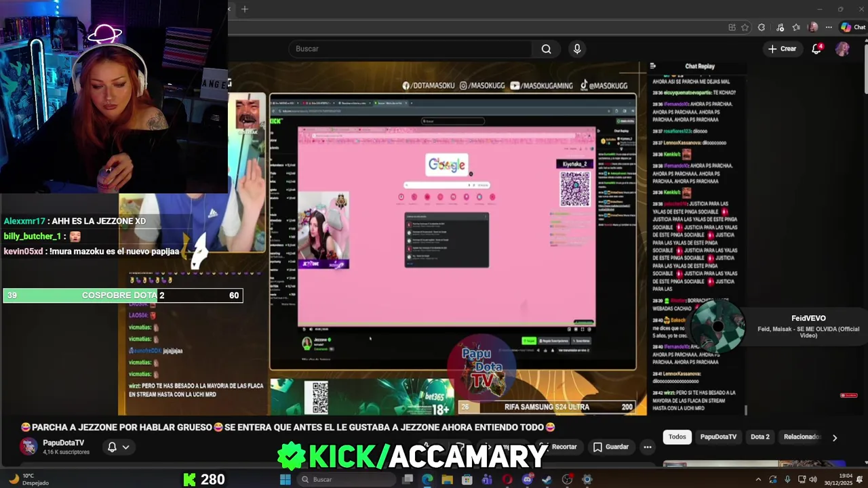Open the YouTube account avatar menu
Viewport: 868px width, 488px height.
coord(842,49)
